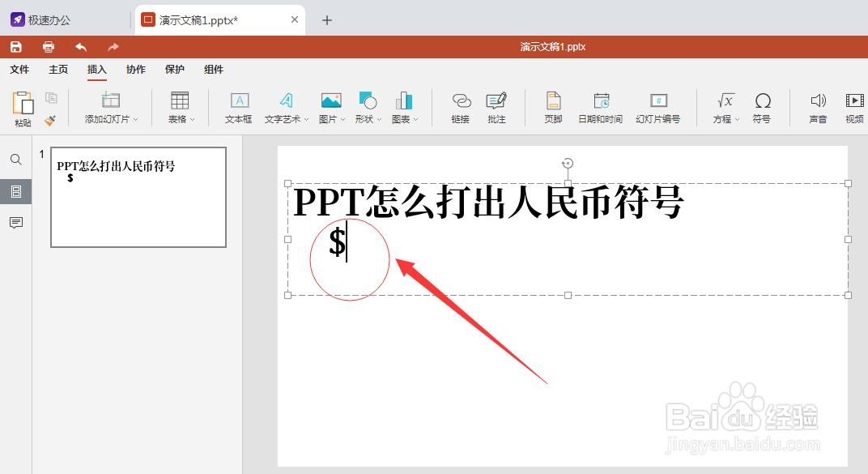Click the redo arrow icon
Image resolution: width=868 pixels, height=474 pixels.
click(113, 47)
